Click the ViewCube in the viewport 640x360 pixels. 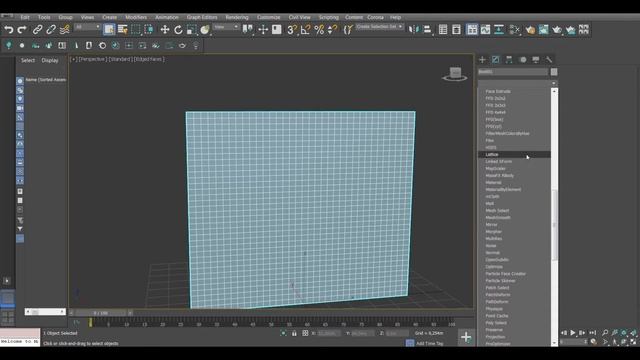coord(455,74)
